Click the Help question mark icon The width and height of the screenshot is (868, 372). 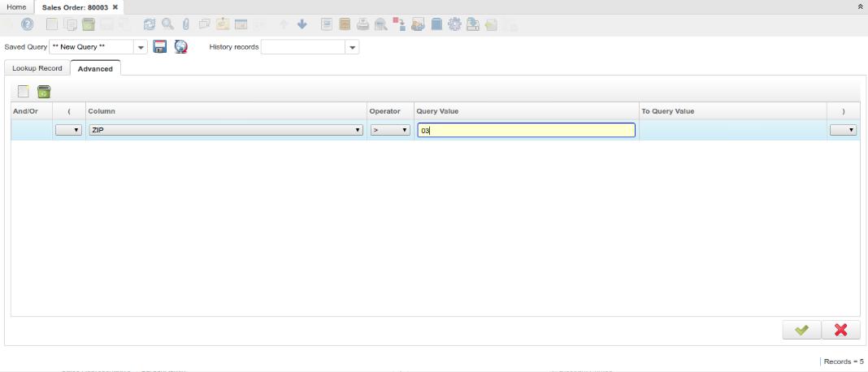[27, 25]
